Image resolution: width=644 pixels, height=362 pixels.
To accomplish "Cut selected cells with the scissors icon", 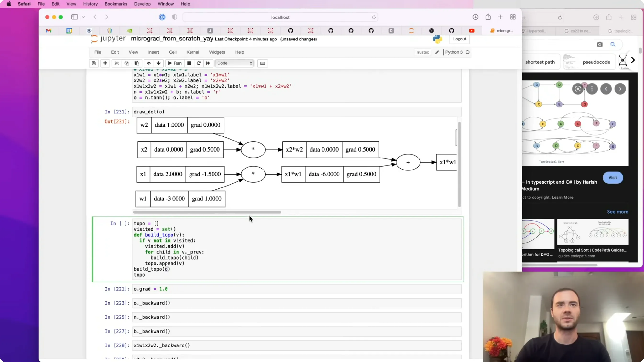I will coord(117,63).
